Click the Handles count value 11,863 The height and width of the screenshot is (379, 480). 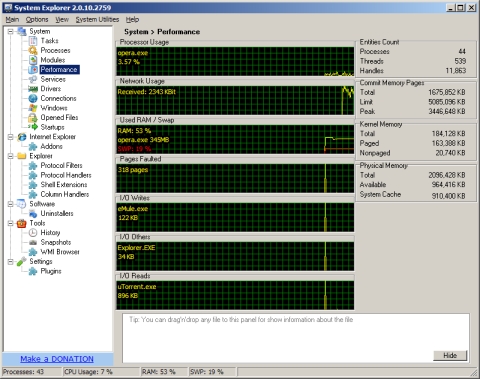coord(456,71)
